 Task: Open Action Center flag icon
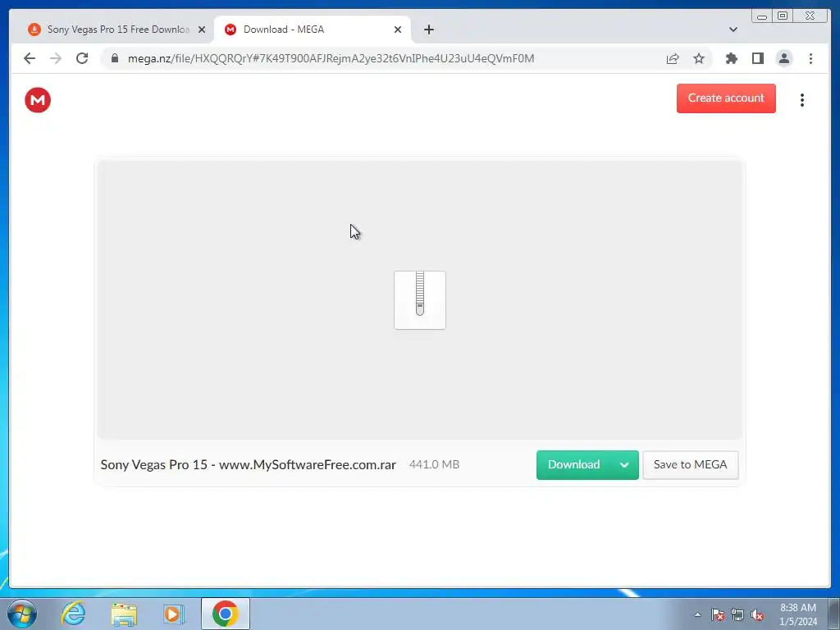[x=717, y=614]
